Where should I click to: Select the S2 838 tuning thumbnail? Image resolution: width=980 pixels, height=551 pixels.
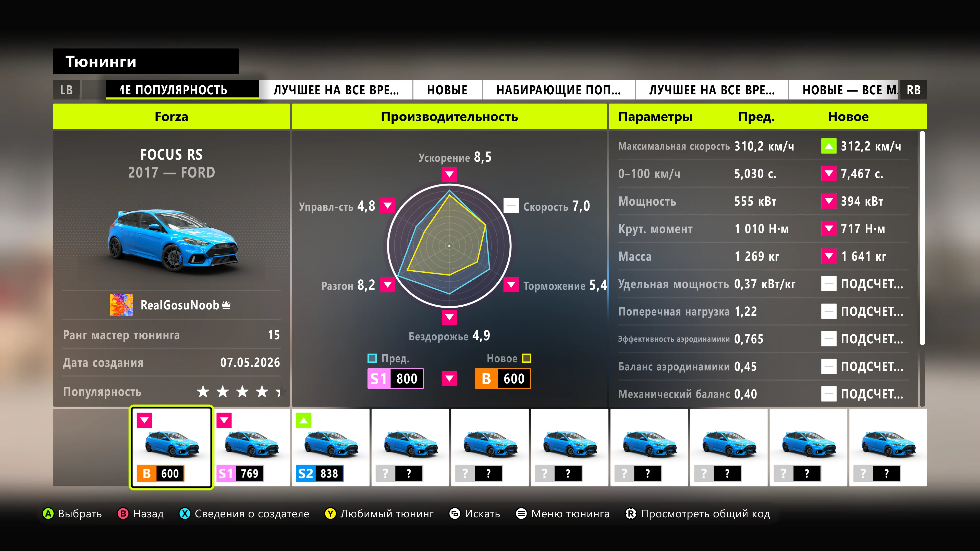pos(330,448)
